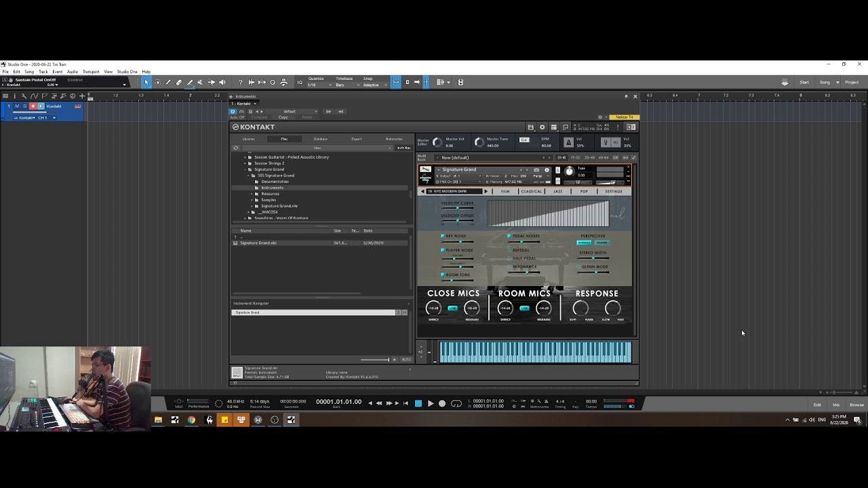Open the Quantize IQ panel icon

tap(300, 82)
